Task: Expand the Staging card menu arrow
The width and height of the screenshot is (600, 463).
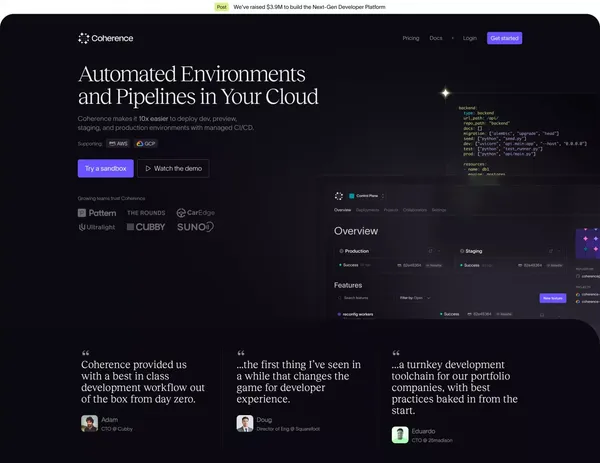Action: [x=559, y=251]
